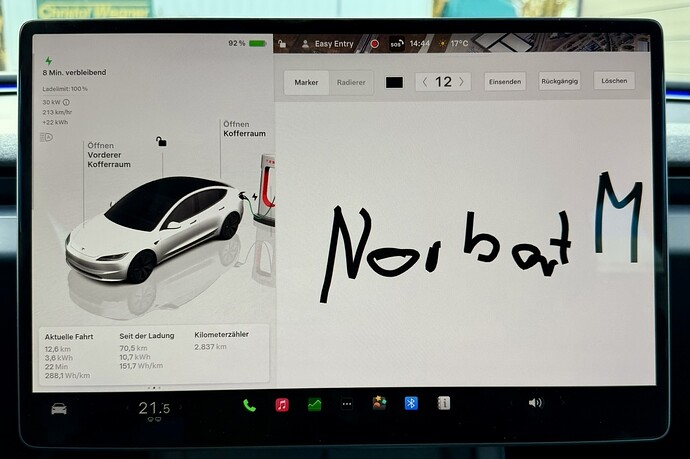
Task: Toggle dashcam recording red dot icon
Action: (374, 44)
